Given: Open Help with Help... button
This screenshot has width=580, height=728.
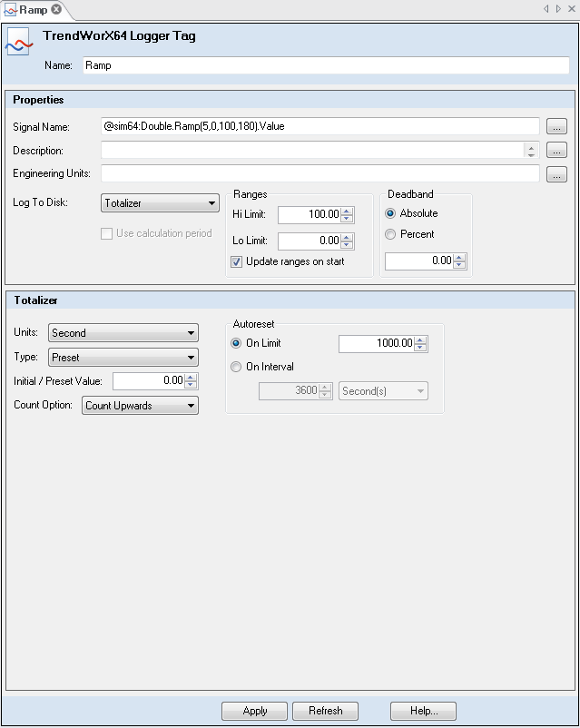Looking at the screenshot, I should coord(423,711).
